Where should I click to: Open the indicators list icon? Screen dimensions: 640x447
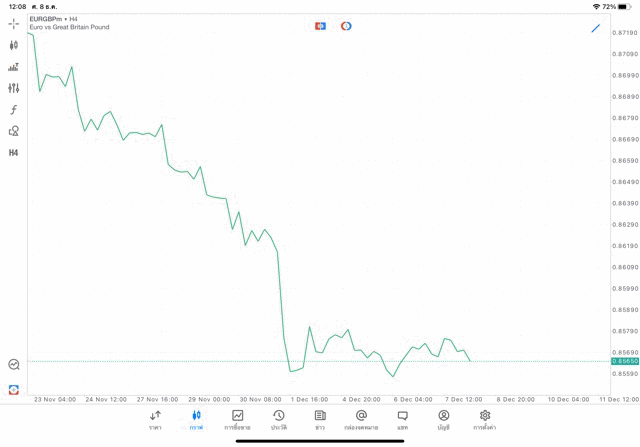[13, 67]
